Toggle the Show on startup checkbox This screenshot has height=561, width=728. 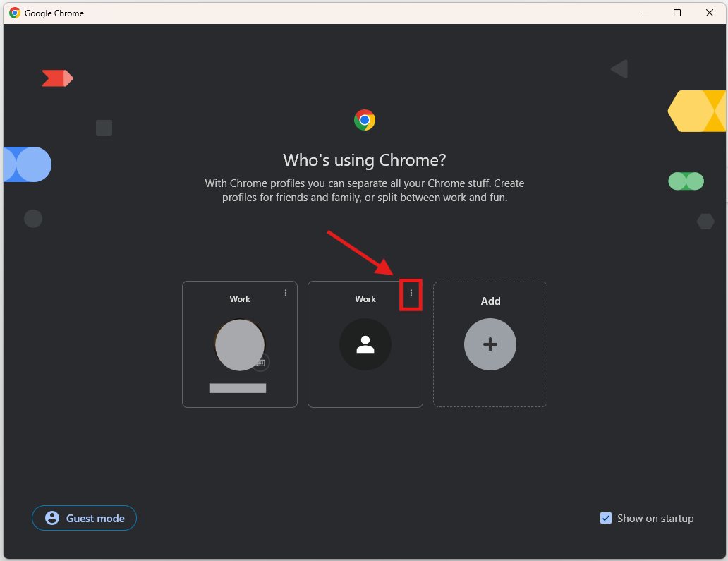point(606,518)
